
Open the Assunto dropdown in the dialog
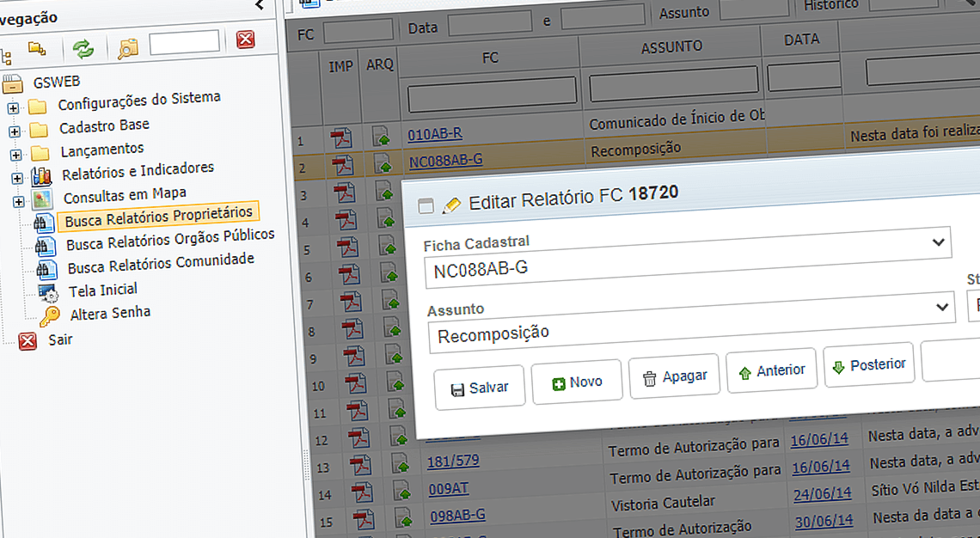point(939,307)
